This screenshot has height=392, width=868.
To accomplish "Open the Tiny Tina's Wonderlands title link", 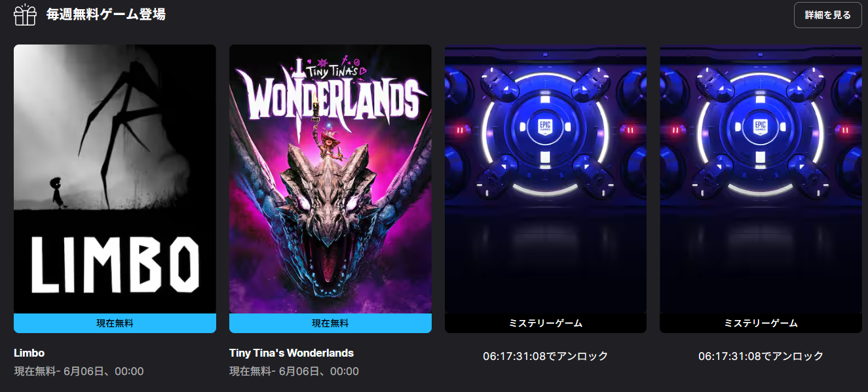I will click(x=292, y=353).
